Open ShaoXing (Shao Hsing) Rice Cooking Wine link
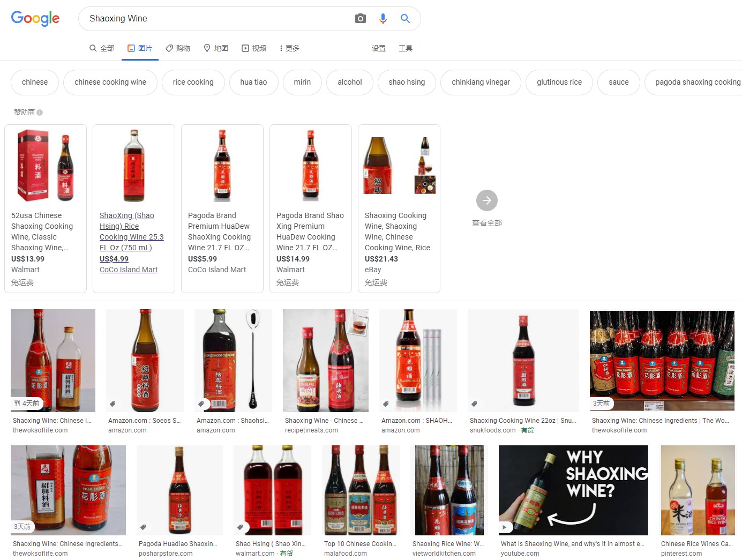 pos(132,232)
